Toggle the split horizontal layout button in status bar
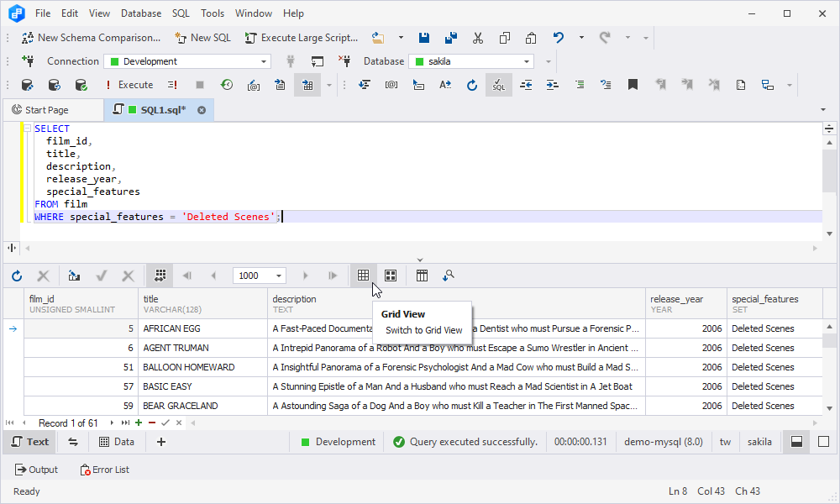 (x=796, y=442)
